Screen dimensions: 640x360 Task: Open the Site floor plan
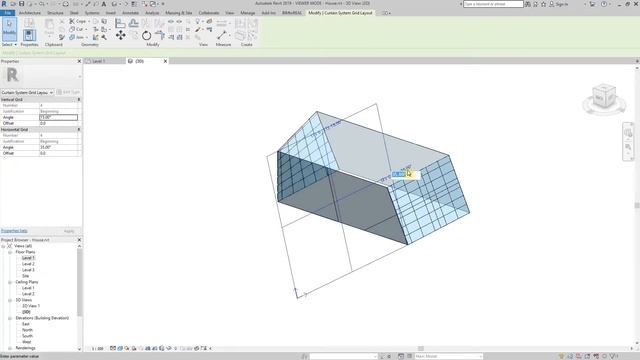pyautogui.click(x=25, y=276)
